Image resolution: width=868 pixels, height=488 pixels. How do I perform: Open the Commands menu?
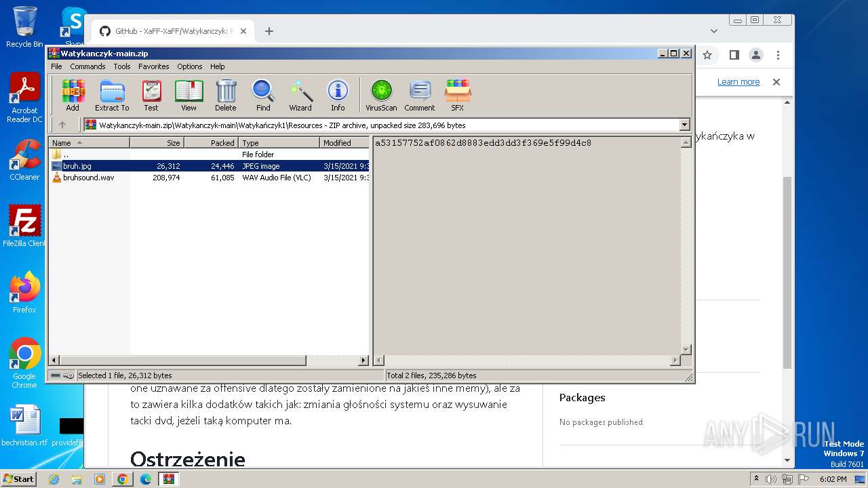tap(87, 66)
